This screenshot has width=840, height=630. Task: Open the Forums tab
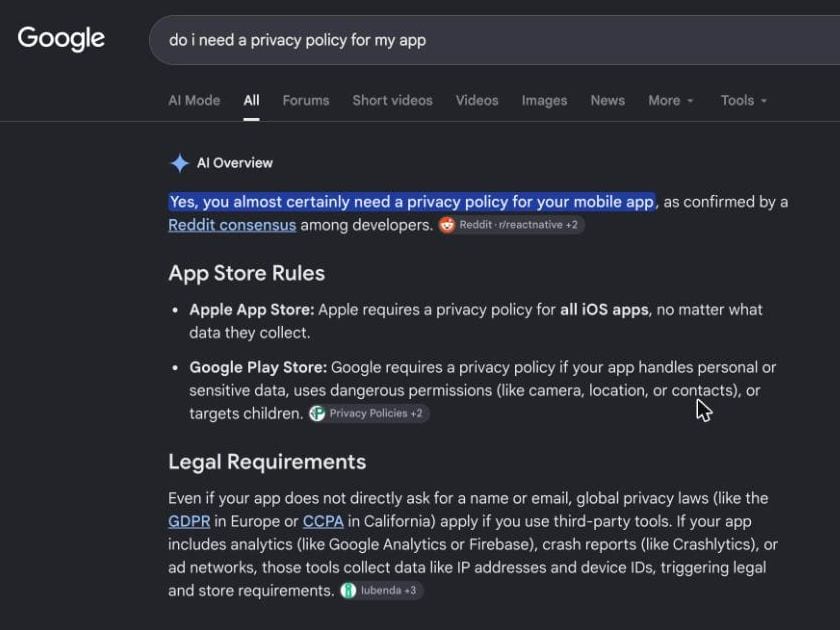[306, 100]
